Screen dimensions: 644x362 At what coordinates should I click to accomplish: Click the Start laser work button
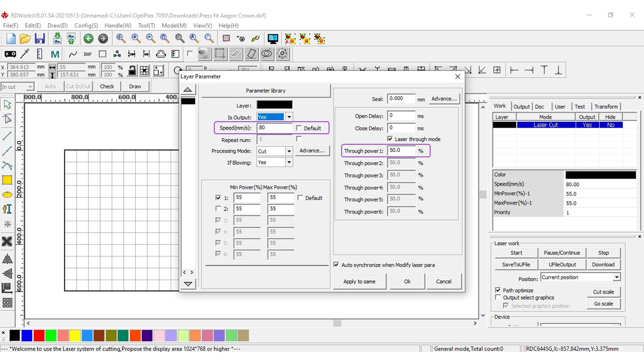[x=516, y=253]
